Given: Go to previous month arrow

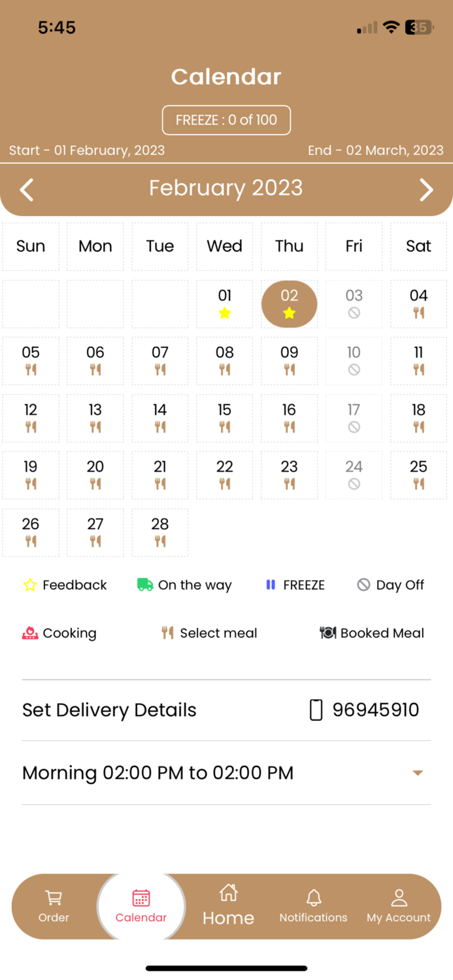Looking at the screenshot, I should (26, 189).
